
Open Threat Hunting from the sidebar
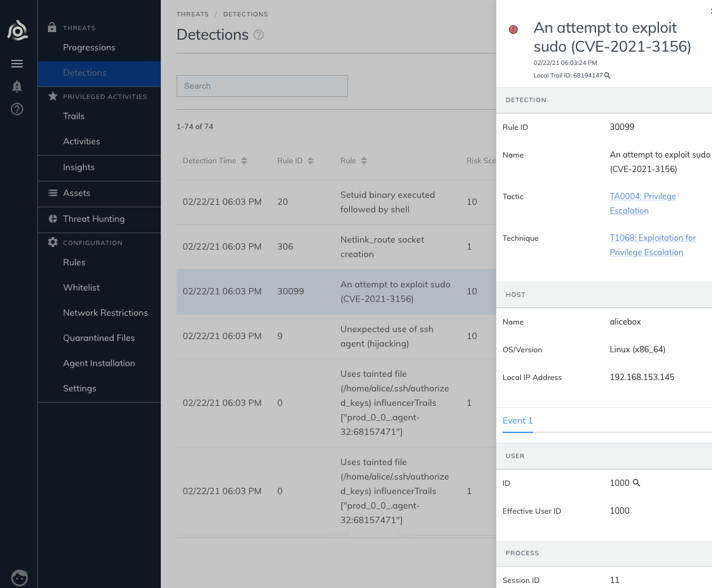[x=93, y=219]
